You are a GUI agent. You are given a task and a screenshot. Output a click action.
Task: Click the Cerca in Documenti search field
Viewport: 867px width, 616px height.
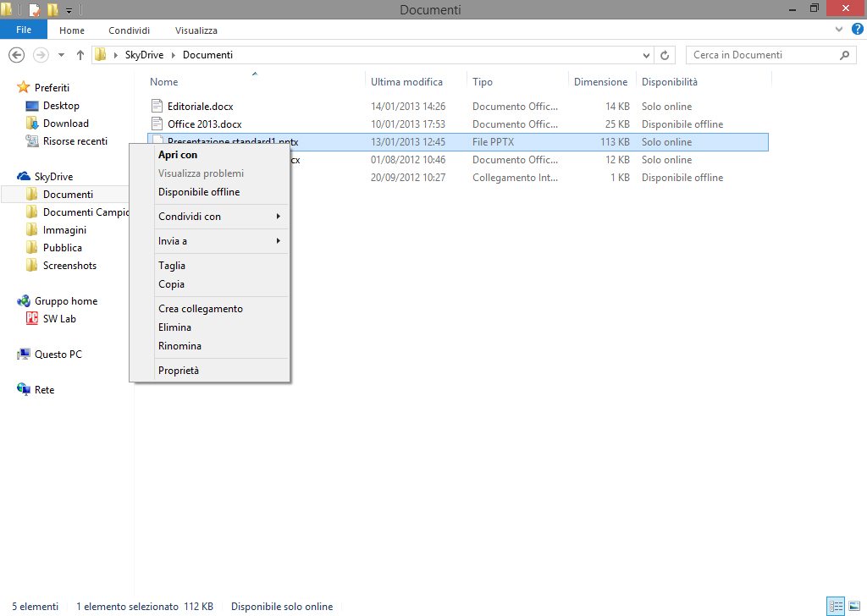click(x=762, y=55)
